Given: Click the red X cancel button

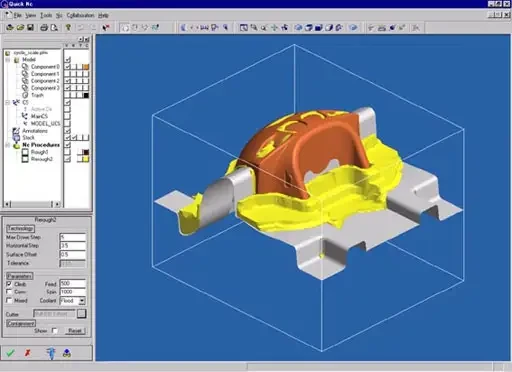Looking at the screenshot, I should [28, 353].
